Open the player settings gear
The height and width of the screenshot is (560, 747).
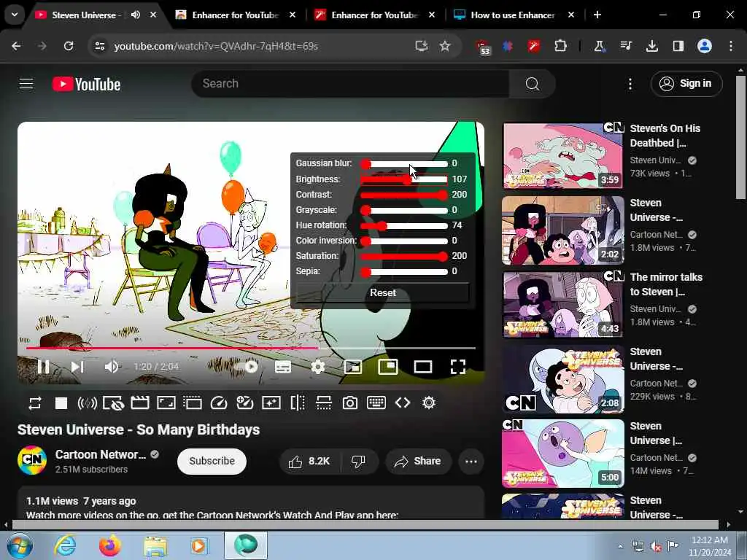(318, 367)
